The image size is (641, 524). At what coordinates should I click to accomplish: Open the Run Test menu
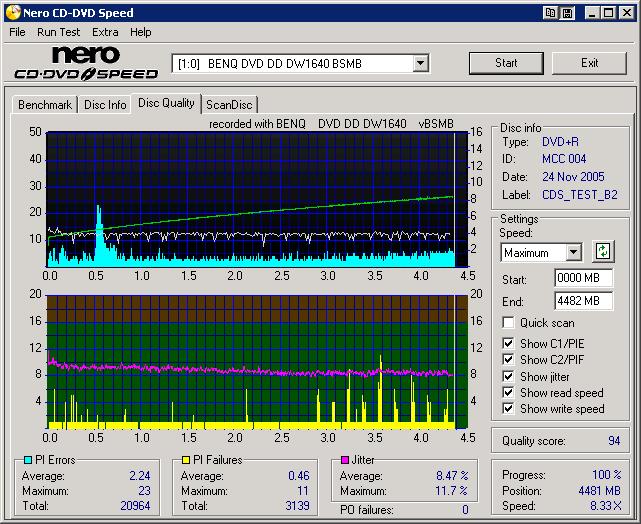pos(59,32)
